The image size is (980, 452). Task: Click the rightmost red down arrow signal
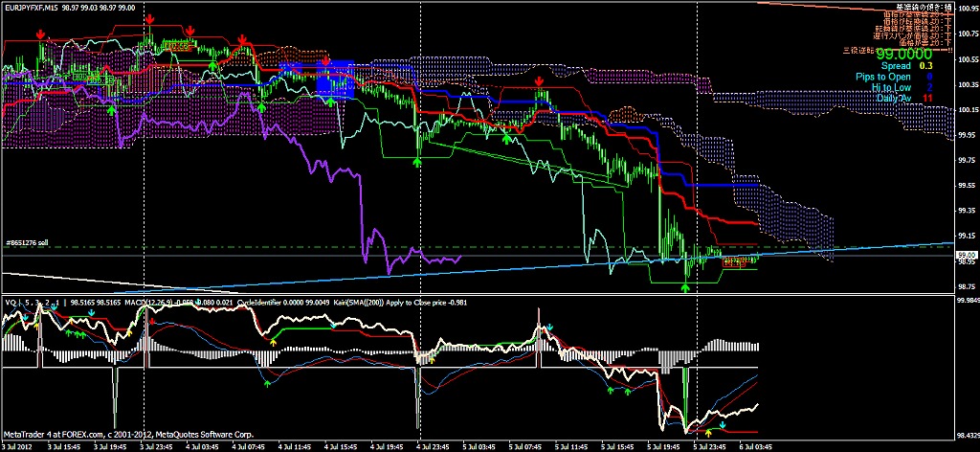click(x=540, y=82)
